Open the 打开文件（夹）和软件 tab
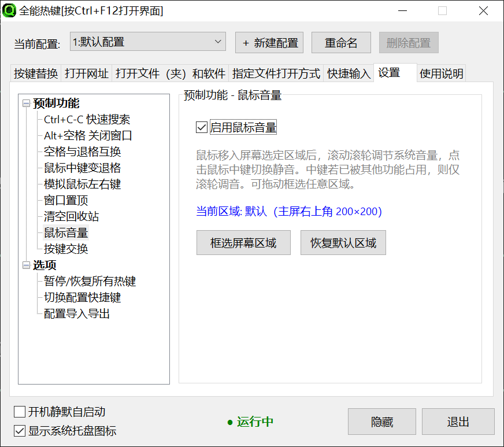The width and height of the screenshot is (504, 447). 170,73
